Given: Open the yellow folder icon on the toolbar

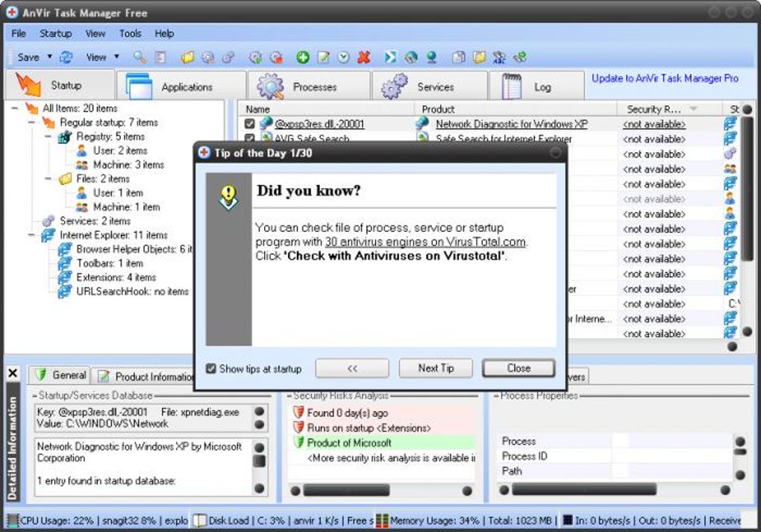Looking at the screenshot, I should click(187, 57).
